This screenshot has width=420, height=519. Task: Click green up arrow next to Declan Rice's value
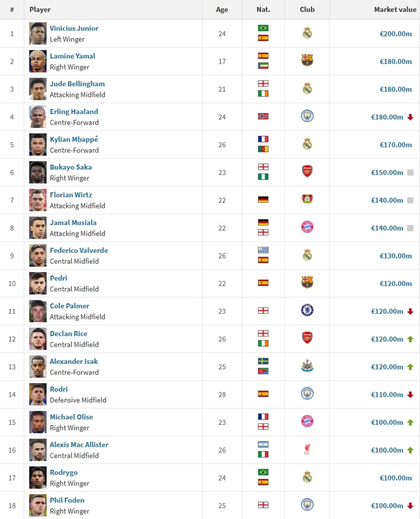[x=410, y=339]
